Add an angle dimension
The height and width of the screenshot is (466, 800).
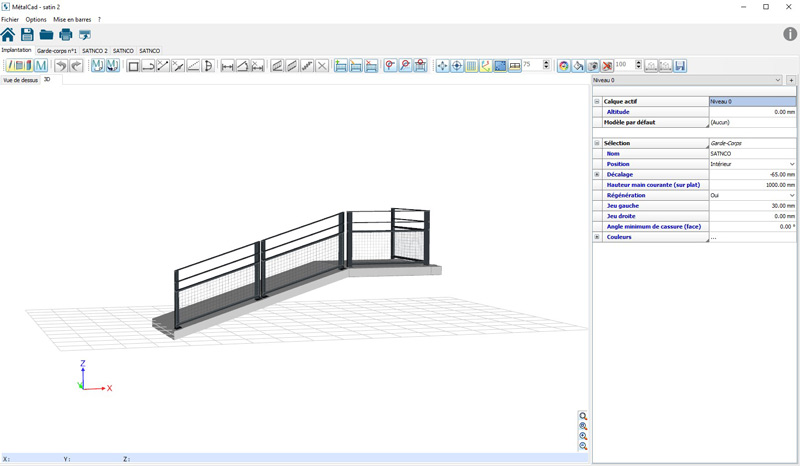(242, 66)
